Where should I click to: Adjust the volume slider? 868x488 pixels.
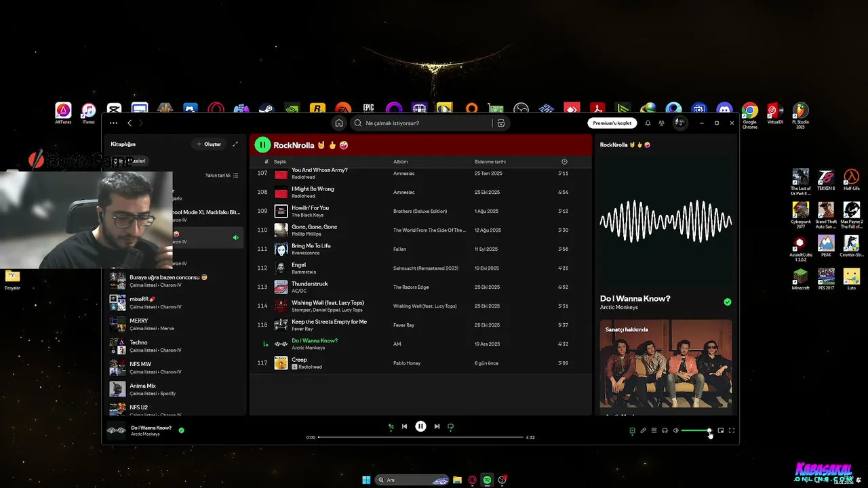(696, 430)
